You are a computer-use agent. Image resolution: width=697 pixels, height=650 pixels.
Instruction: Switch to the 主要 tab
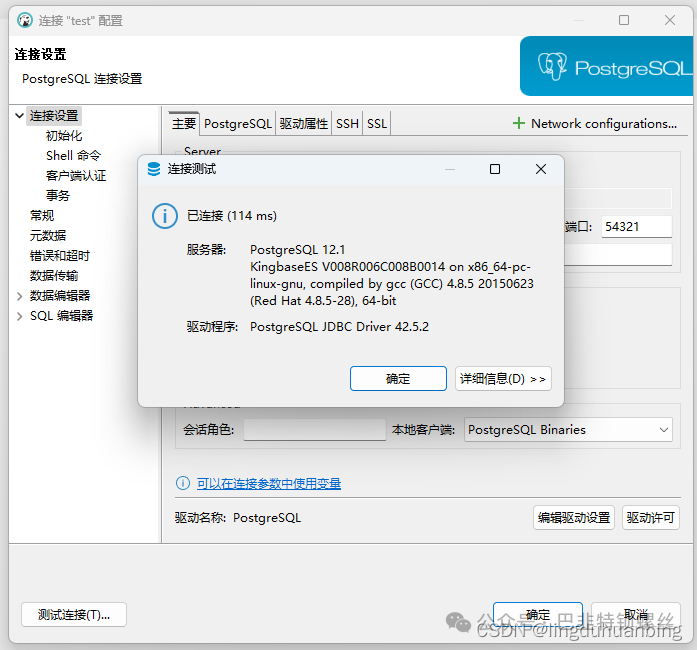click(184, 123)
